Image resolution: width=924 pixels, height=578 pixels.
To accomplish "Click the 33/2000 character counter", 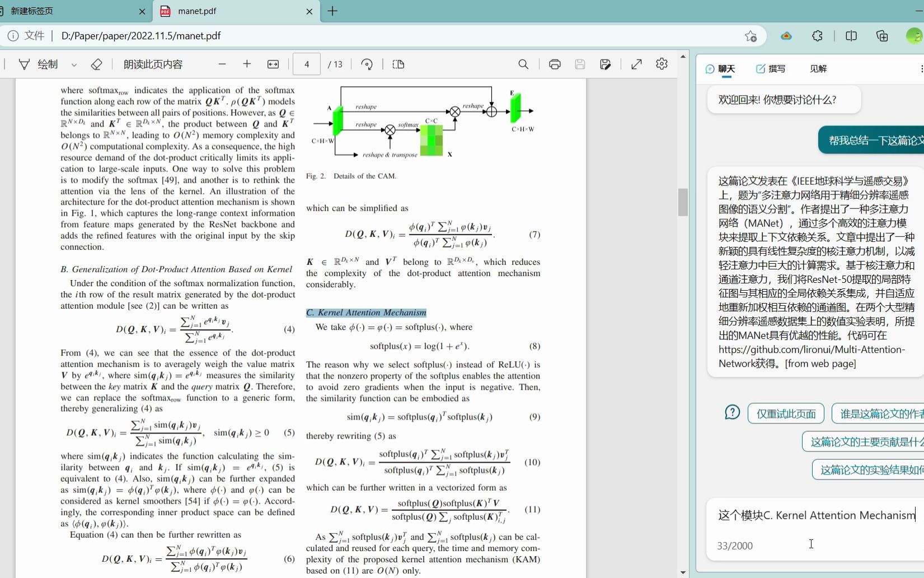I will 735,546.
